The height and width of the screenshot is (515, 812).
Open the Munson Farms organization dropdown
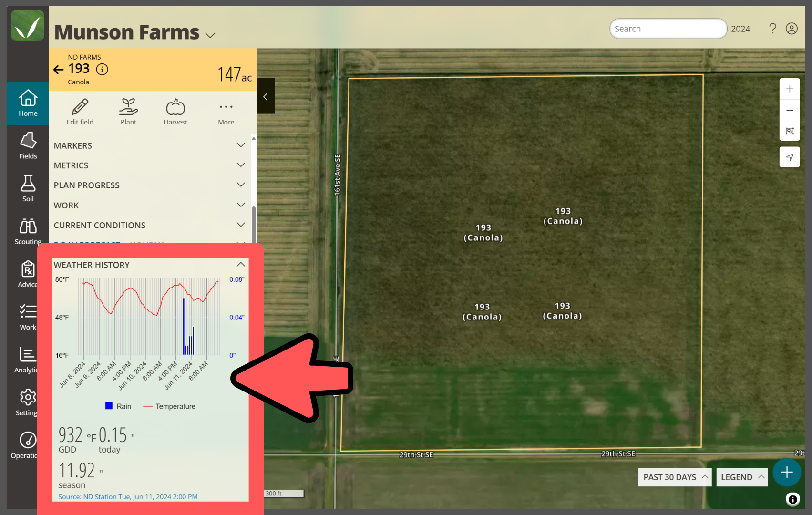(210, 35)
